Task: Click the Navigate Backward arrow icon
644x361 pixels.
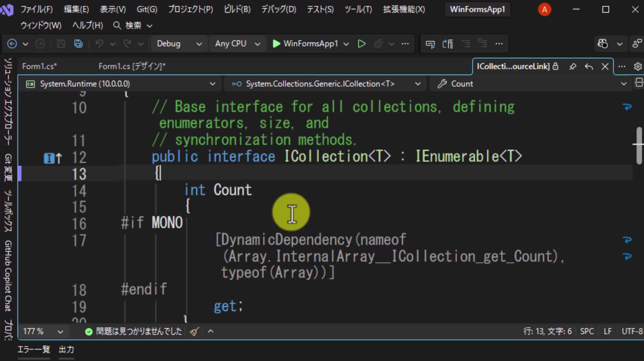Action: pyautogui.click(x=12, y=44)
